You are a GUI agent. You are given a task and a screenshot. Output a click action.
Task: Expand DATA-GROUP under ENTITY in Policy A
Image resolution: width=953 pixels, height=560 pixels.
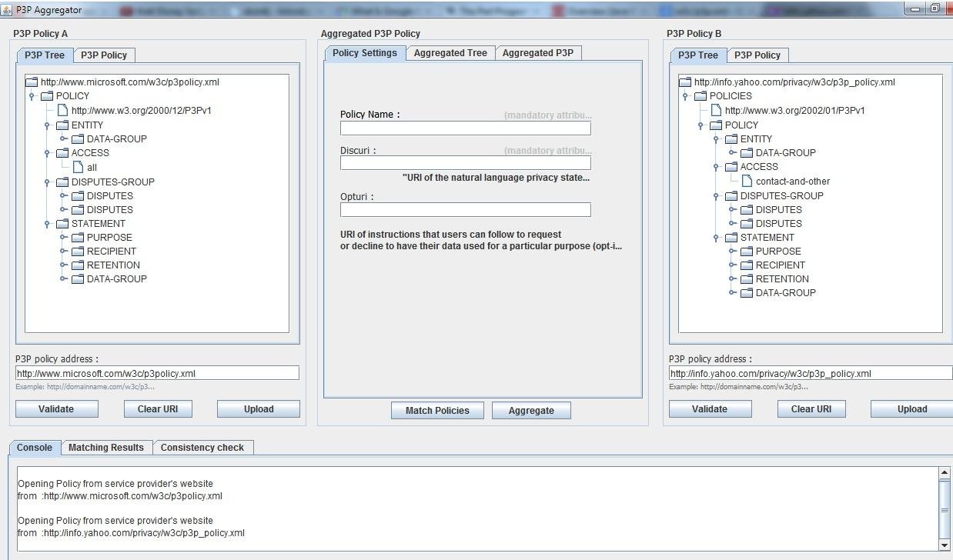(63, 139)
